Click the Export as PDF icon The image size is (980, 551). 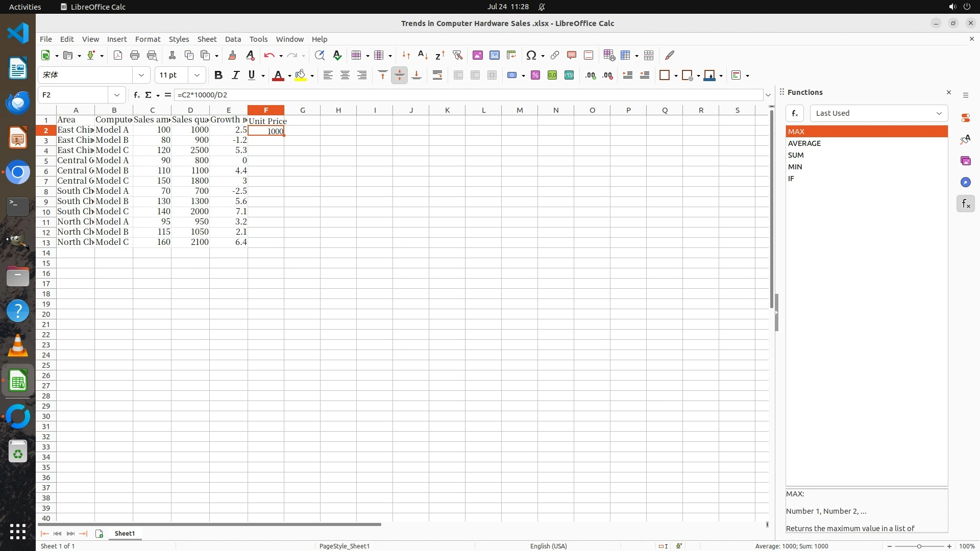[118, 55]
